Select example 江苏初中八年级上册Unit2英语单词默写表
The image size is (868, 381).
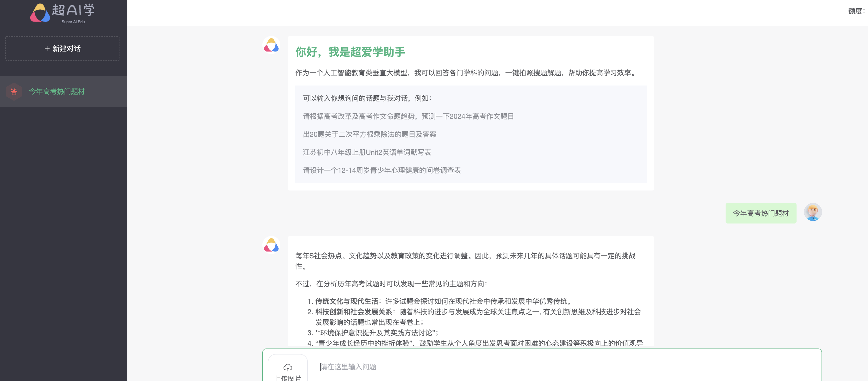(x=367, y=152)
